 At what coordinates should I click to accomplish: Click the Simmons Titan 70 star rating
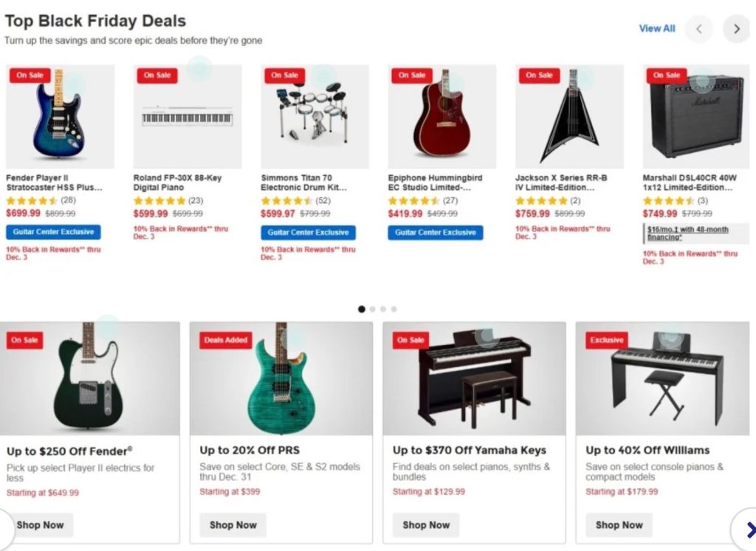pyautogui.click(x=286, y=201)
